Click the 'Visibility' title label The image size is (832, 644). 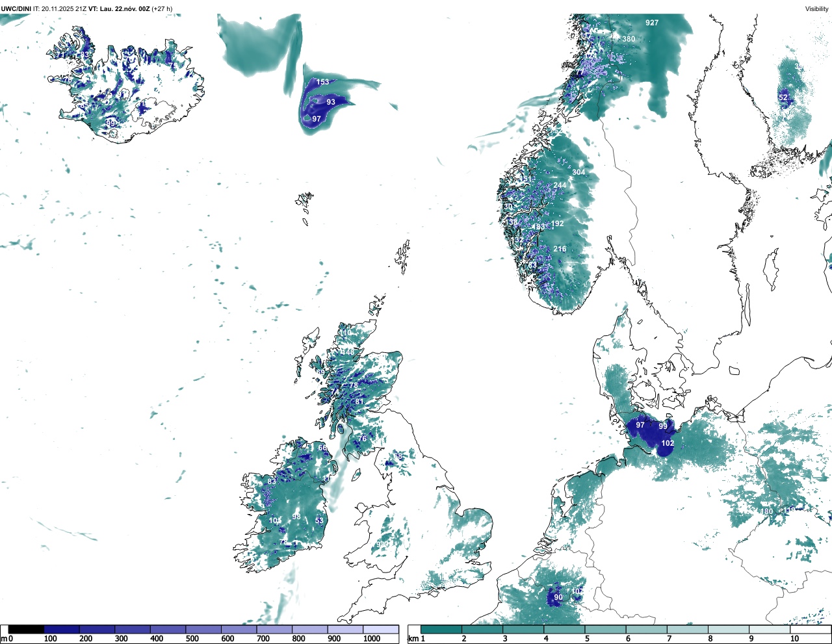click(816, 8)
